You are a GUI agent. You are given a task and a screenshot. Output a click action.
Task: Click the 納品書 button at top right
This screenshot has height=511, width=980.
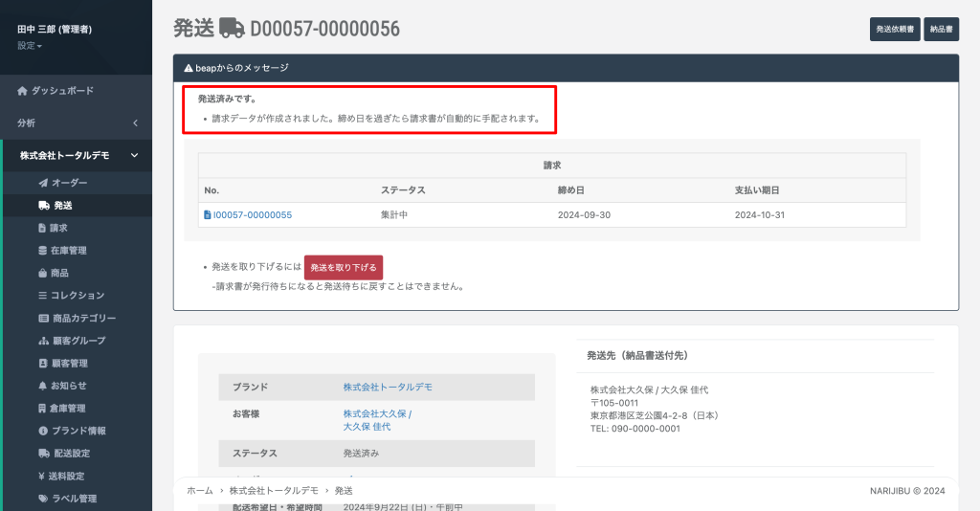941,30
